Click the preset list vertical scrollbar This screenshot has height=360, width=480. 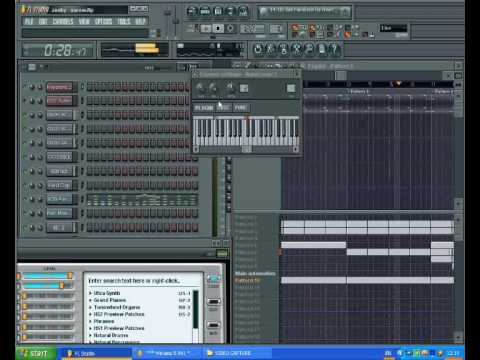pos(196,316)
